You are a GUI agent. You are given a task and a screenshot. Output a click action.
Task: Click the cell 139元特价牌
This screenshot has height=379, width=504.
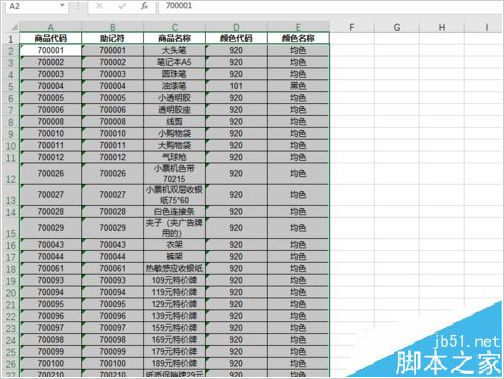174,316
